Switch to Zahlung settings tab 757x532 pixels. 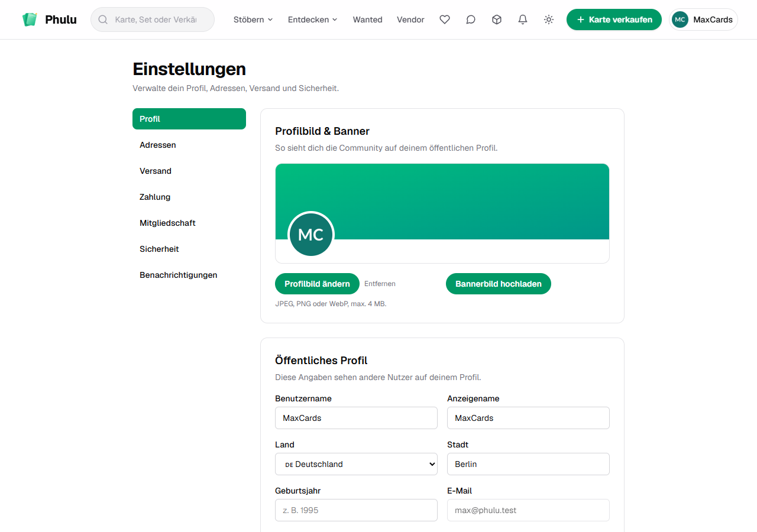pos(189,197)
